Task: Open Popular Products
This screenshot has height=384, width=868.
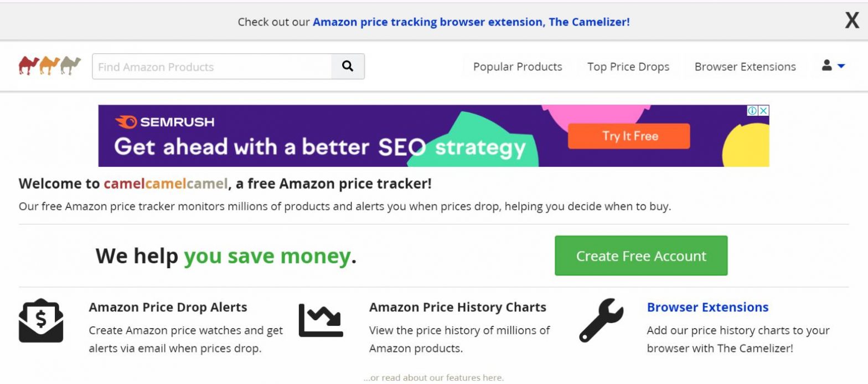Action: coord(517,66)
